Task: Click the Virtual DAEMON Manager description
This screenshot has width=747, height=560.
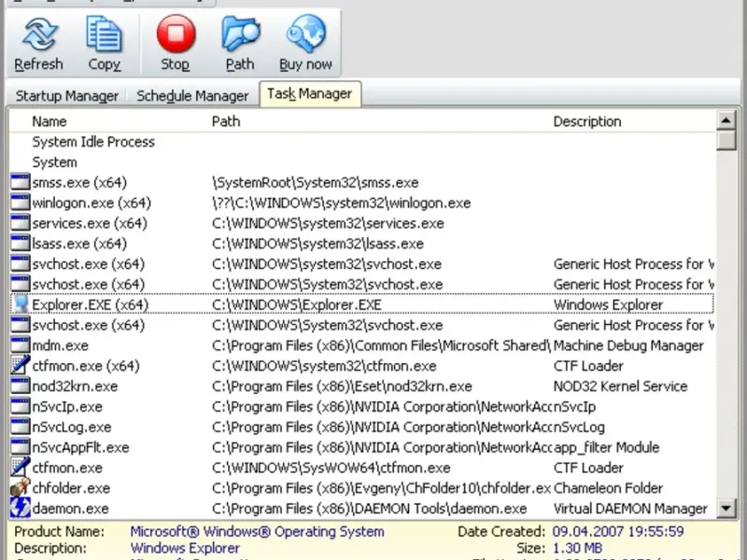Action: click(x=630, y=509)
